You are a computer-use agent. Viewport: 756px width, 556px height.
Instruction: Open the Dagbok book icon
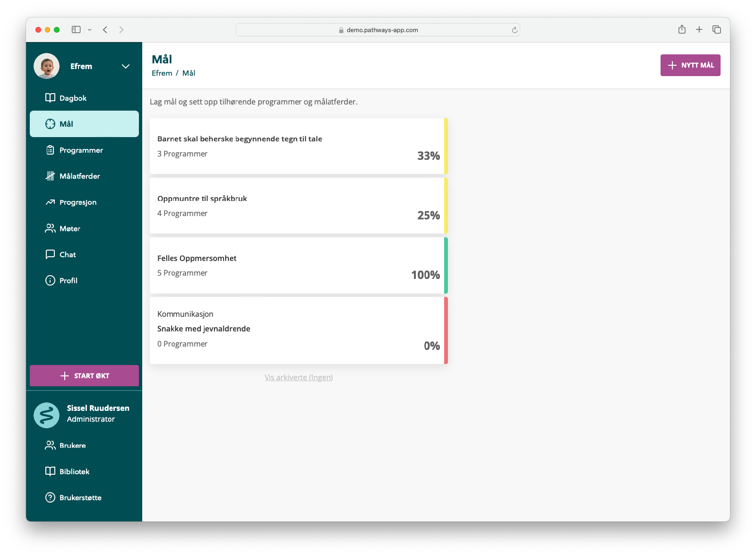[x=50, y=98]
